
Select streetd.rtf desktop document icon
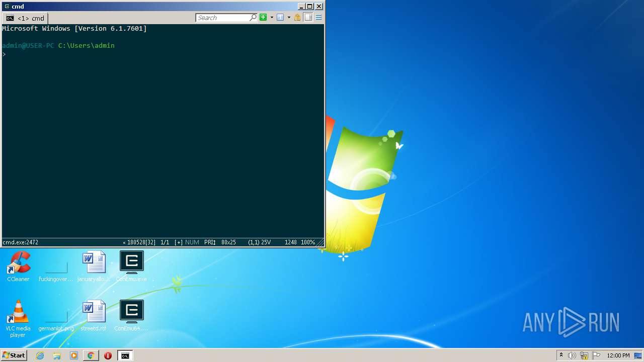click(94, 316)
